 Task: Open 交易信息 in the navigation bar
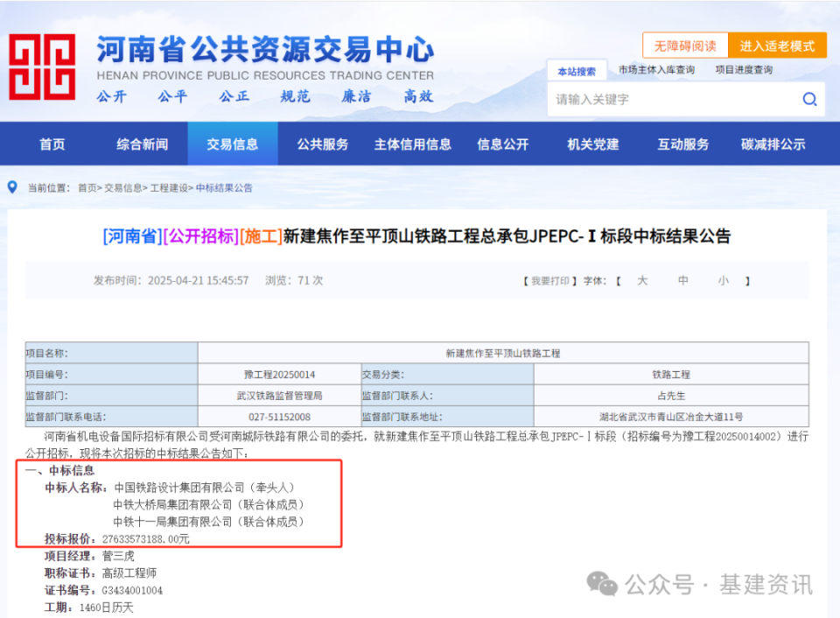233,144
